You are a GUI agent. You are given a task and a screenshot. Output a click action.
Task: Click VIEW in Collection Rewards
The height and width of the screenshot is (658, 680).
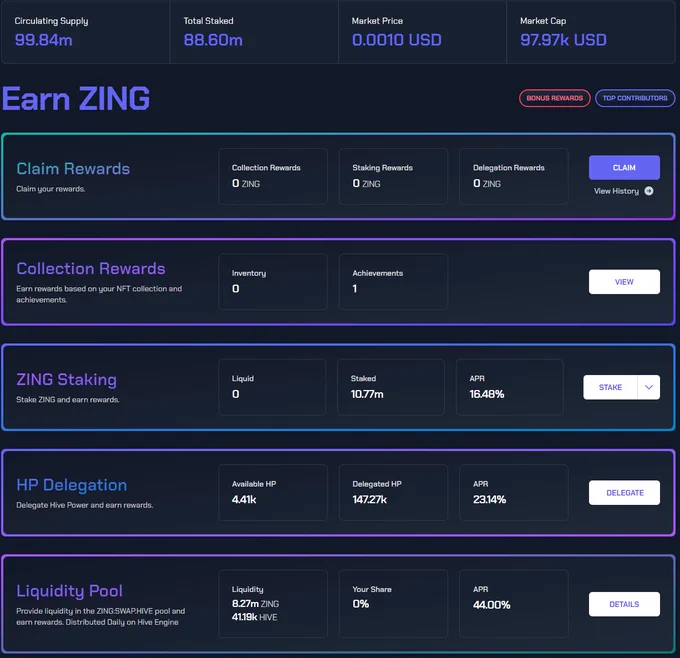pyautogui.click(x=624, y=282)
